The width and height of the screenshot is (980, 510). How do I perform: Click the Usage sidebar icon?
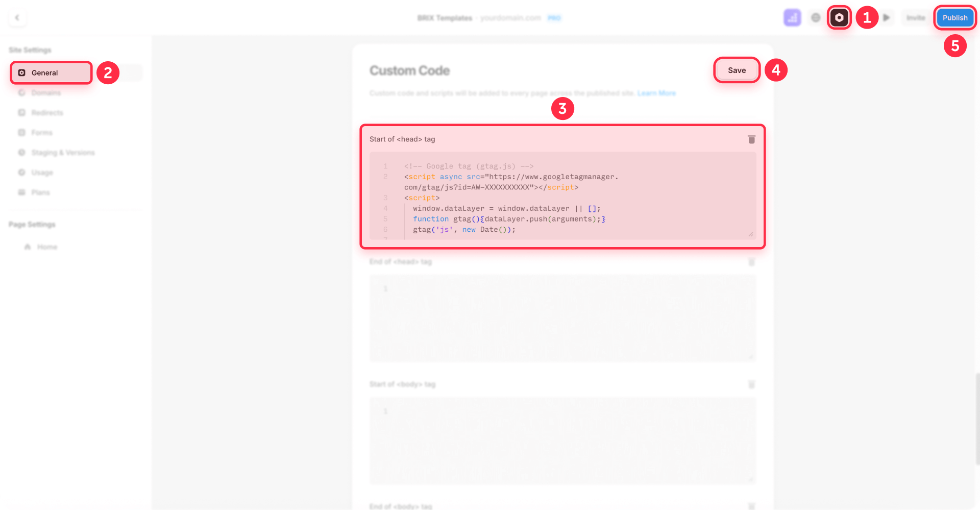pos(21,172)
